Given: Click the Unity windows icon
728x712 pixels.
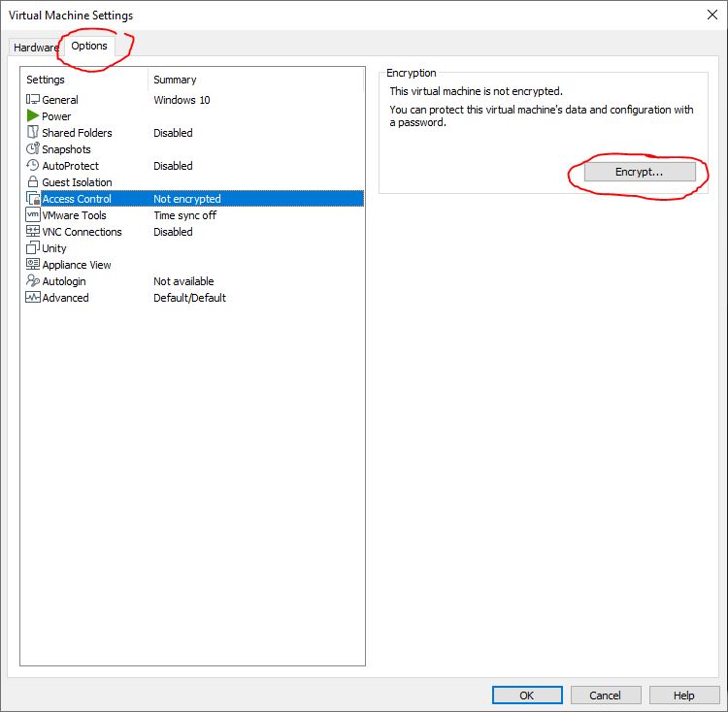Looking at the screenshot, I should coord(32,247).
